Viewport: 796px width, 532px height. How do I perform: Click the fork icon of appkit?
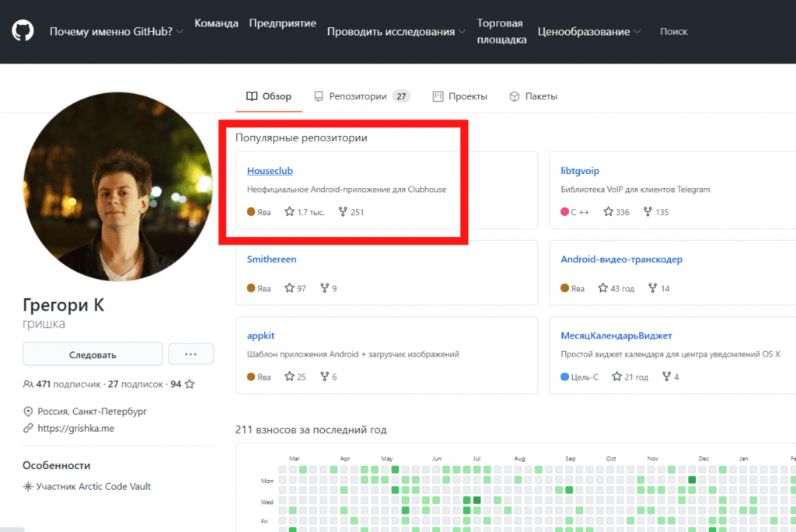[x=324, y=377]
